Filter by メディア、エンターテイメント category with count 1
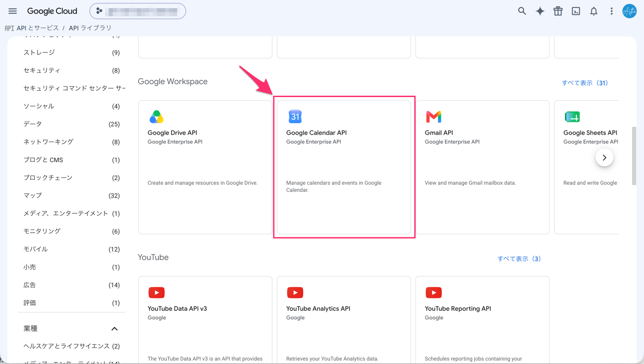Screen dimensions: 644x364 point(72,214)
